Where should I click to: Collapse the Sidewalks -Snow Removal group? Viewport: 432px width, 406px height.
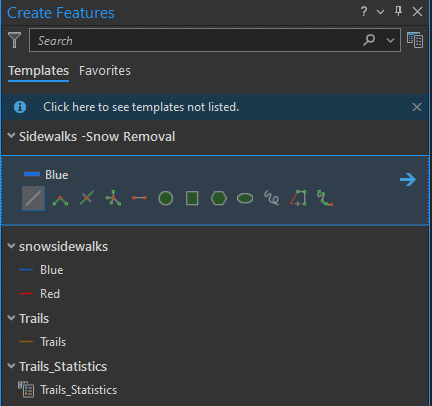click(x=11, y=136)
